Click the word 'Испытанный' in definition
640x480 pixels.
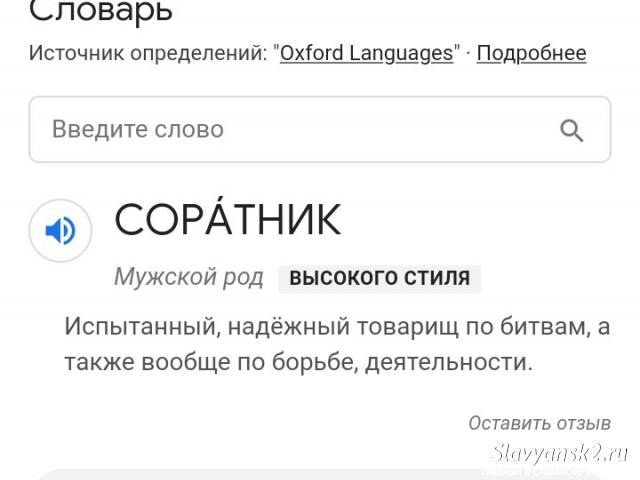[142, 327]
